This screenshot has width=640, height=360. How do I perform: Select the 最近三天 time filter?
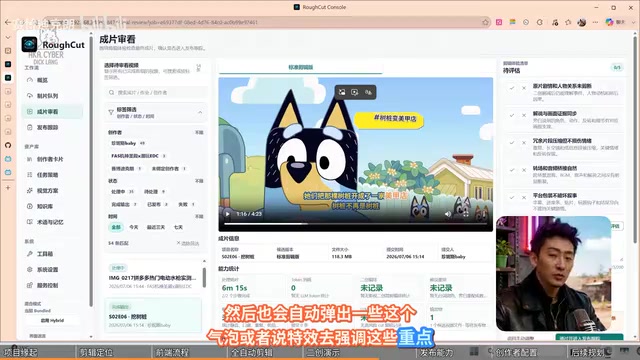tap(156, 227)
